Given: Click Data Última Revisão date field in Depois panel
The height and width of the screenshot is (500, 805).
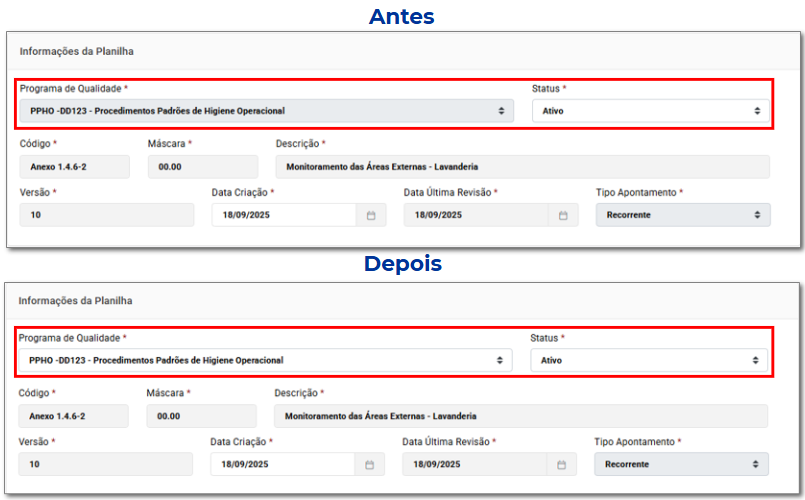Looking at the screenshot, I should (475, 464).
